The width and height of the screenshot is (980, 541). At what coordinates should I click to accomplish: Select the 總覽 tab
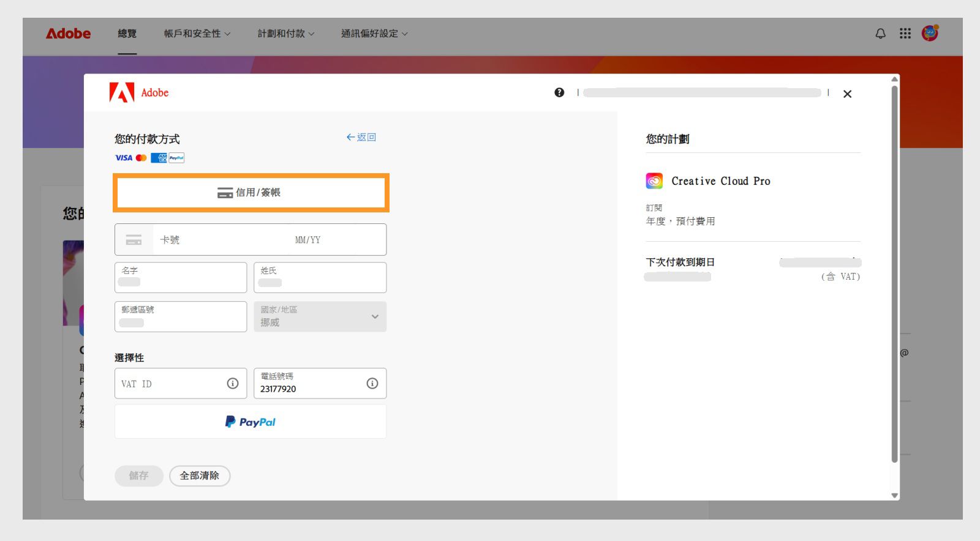click(x=127, y=34)
